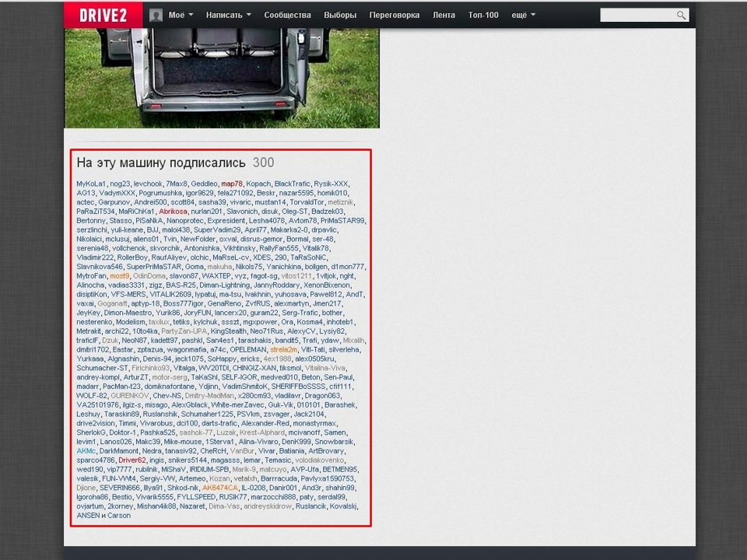
Task: Open SuperPriMaSTAR profile
Action: pyautogui.click(x=154, y=267)
